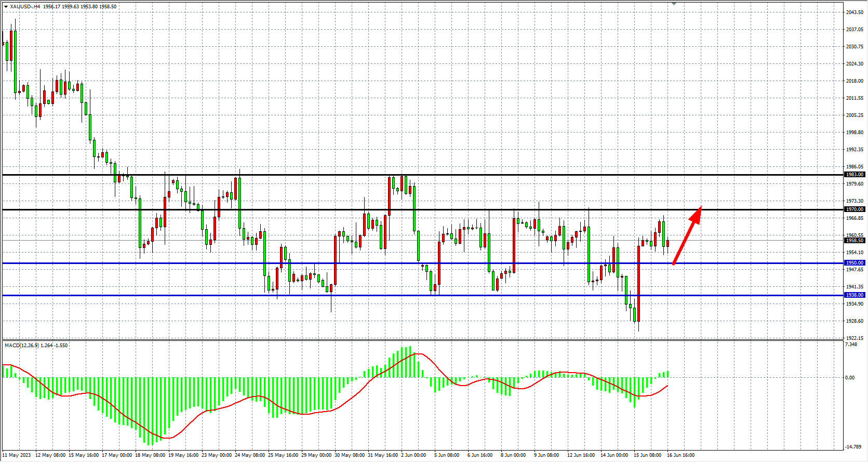Click the 12 Jun 16:00 time label
Screen dimensions: 868x462
point(581,455)
